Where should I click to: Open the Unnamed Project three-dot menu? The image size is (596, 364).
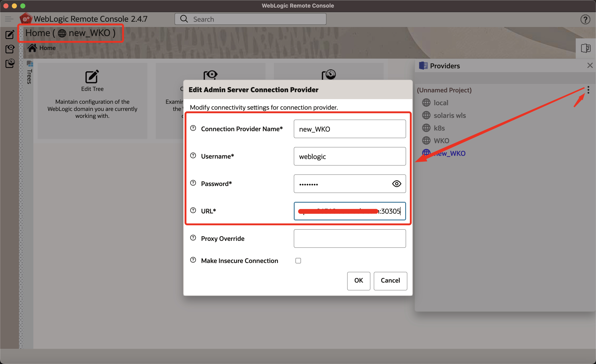coord(588,90)
